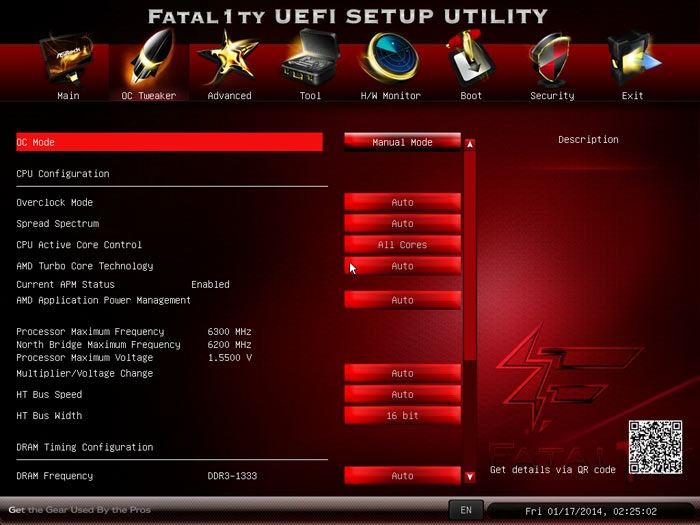Click the DRAM Timing Configuration heading
700x525 pixels.
[x=85, y=447]
